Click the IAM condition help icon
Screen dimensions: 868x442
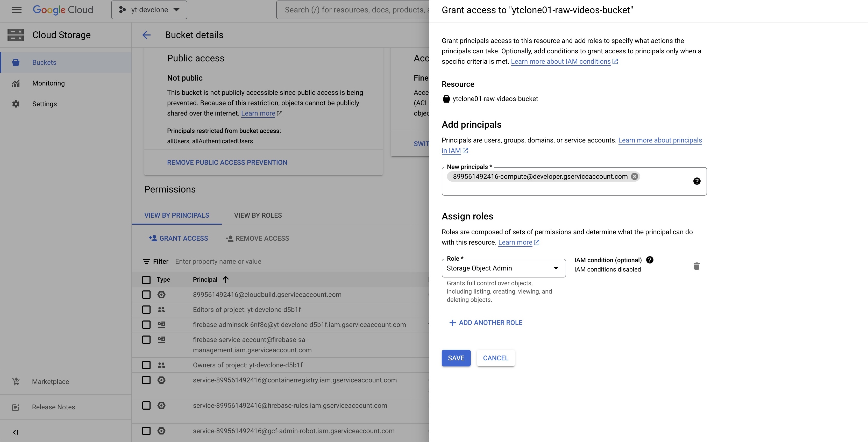(650, 260)
